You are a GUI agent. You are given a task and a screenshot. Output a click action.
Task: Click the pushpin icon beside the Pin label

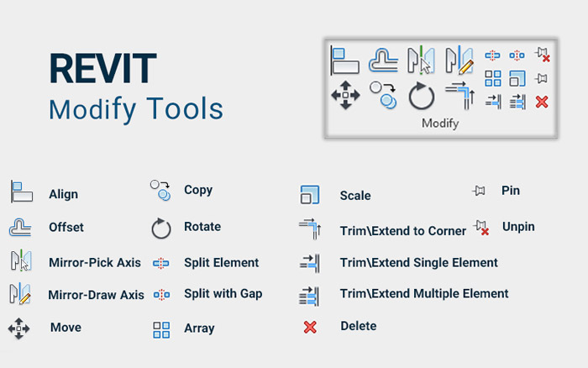click(x=479, y=191)
